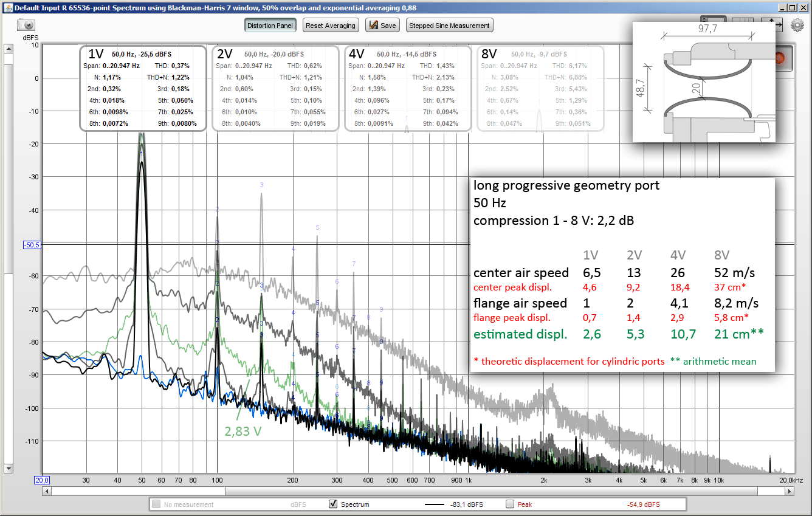
Task: Click the 1V panel 9th harmonic 0,0080%
Action: point(184,123)
